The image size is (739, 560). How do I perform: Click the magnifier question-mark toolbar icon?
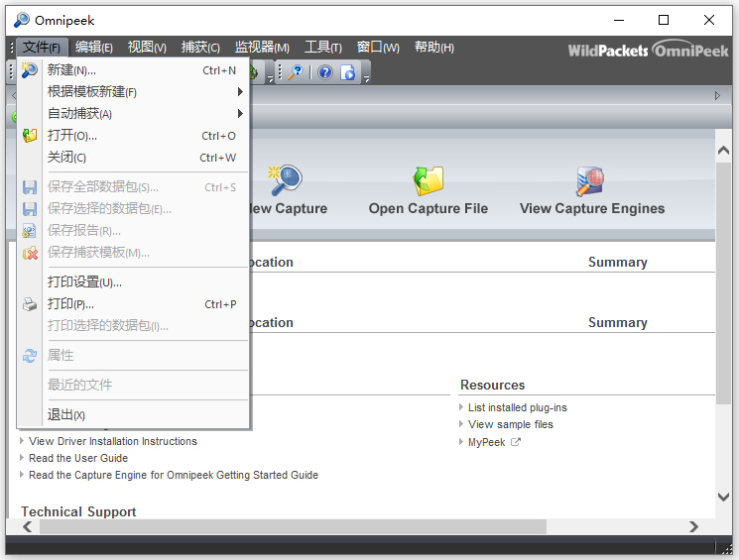pos(295,72)
